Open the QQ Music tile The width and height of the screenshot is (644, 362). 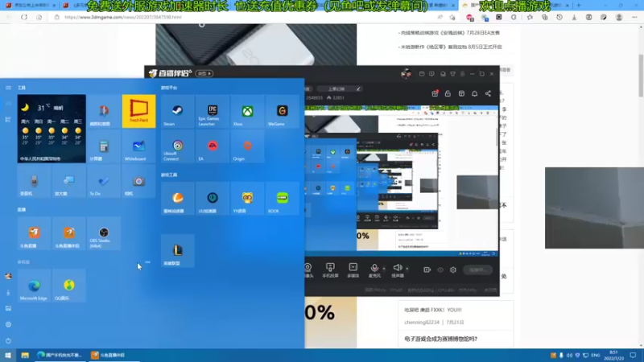coord(69,286)
